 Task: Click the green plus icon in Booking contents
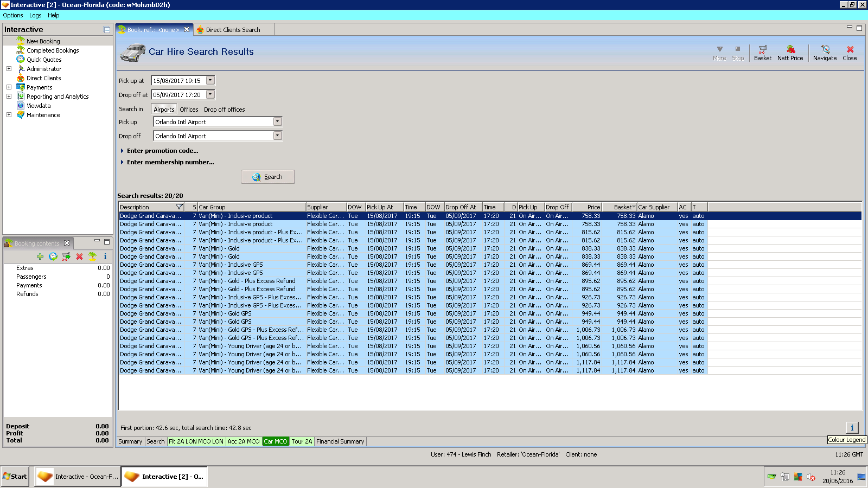point(40,256)
